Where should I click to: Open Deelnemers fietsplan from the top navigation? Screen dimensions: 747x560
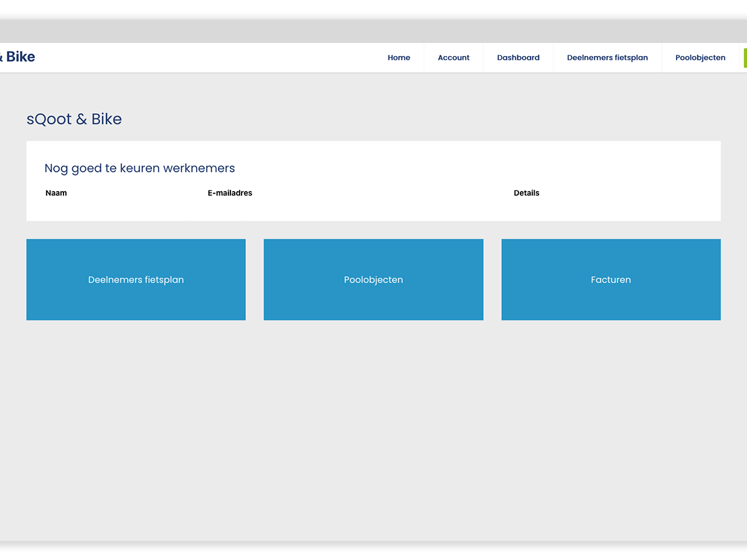point(607,57)
